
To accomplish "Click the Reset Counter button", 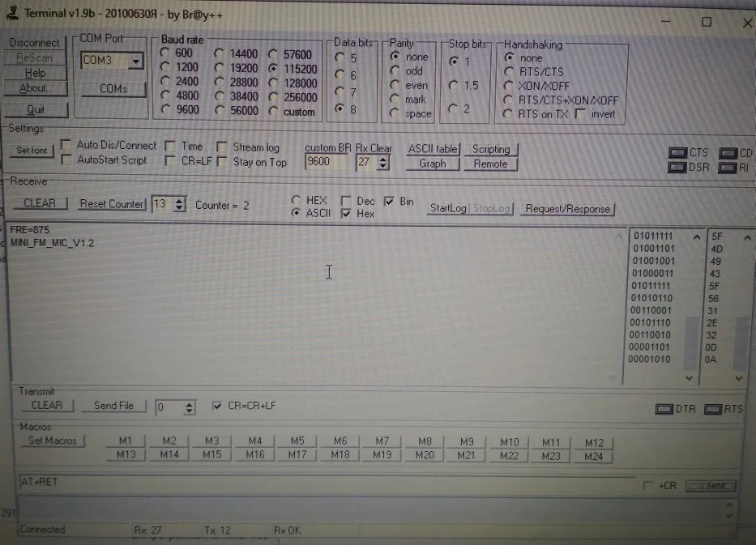I will 111,204.
